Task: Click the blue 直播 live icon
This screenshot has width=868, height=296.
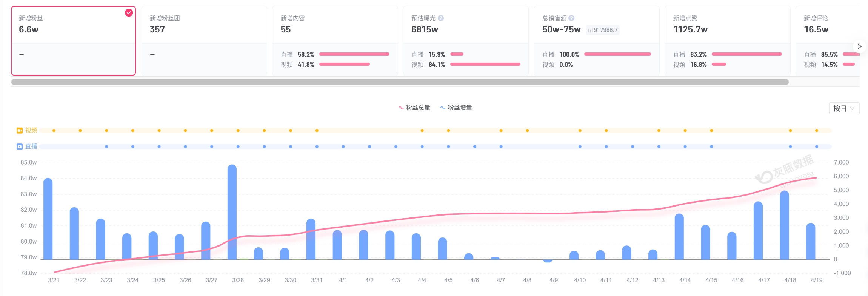Action: click(x=20, y=146)
